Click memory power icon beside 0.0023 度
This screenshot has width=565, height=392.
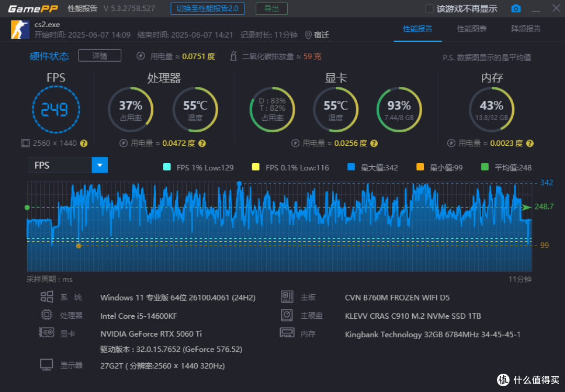coord(451,143)
